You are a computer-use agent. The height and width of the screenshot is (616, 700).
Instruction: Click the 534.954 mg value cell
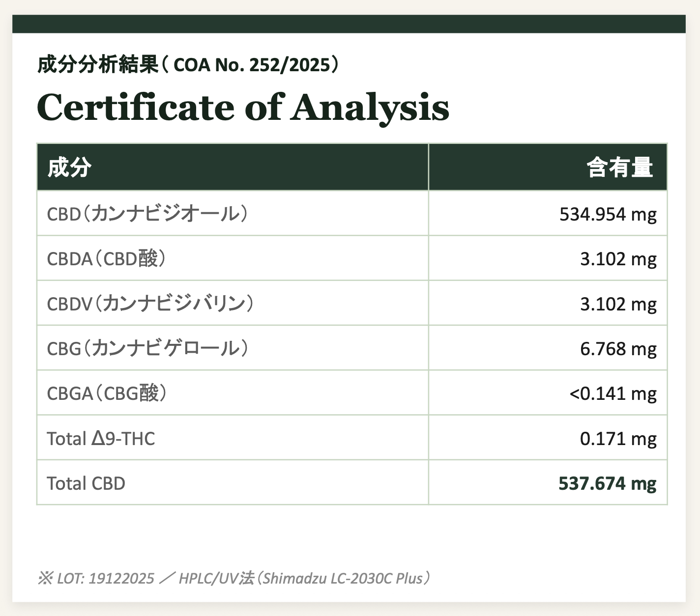point(608,215)
